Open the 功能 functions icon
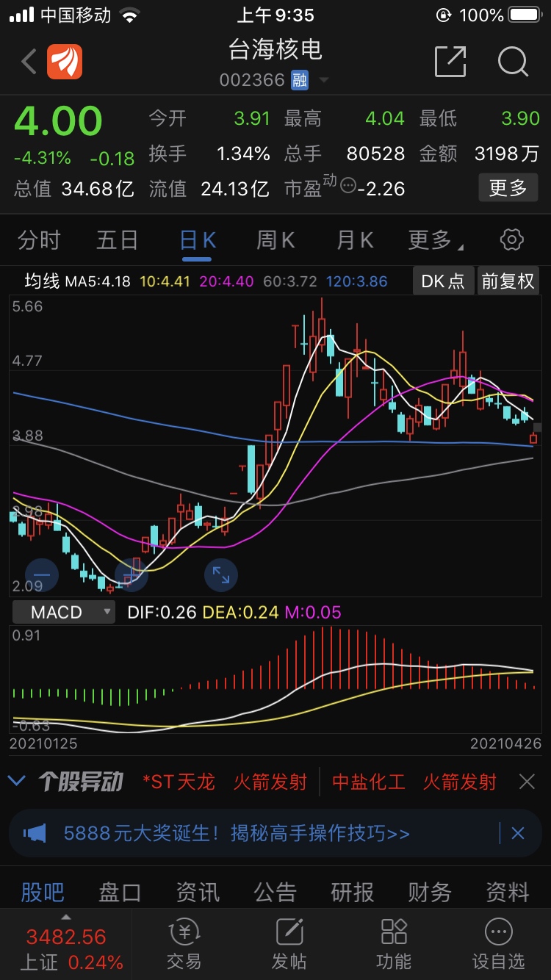The width and height of the screenshot is (551, 980). 394,943
